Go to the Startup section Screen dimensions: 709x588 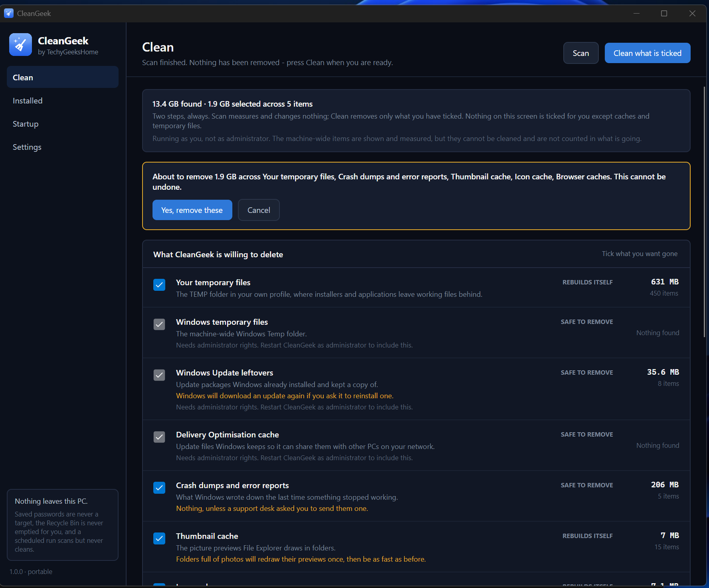[62, 124]
